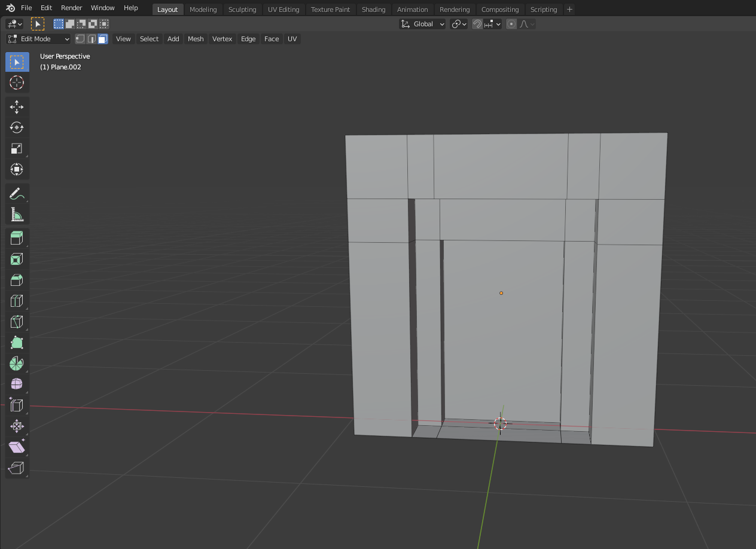This screenshot has width=756, height=549.
Task: Choose the Scale tool
Action: tap(17, 148)
